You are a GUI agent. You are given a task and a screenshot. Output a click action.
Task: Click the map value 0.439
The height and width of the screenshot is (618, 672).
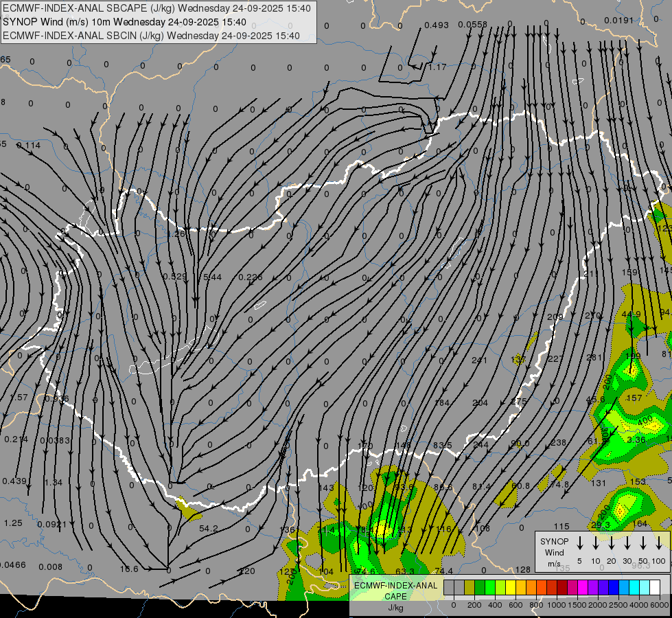click(x=14, y=481)
